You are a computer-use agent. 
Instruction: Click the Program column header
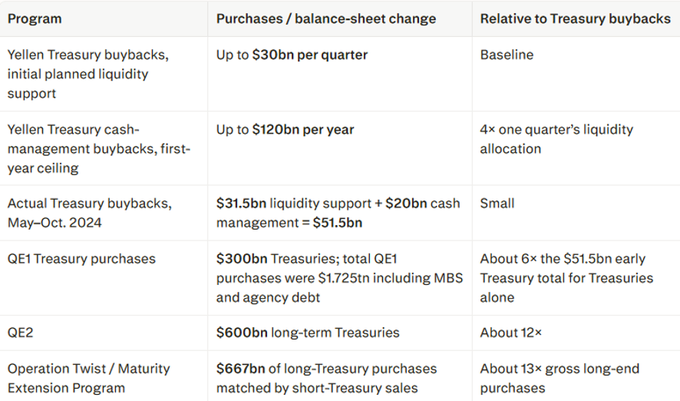tap(35, 19)
